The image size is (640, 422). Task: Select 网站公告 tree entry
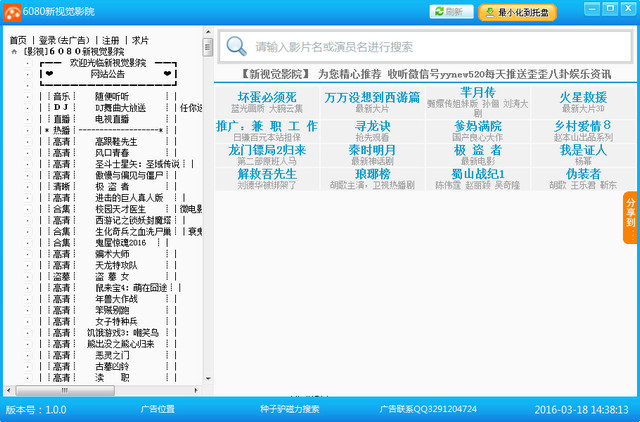108,74
